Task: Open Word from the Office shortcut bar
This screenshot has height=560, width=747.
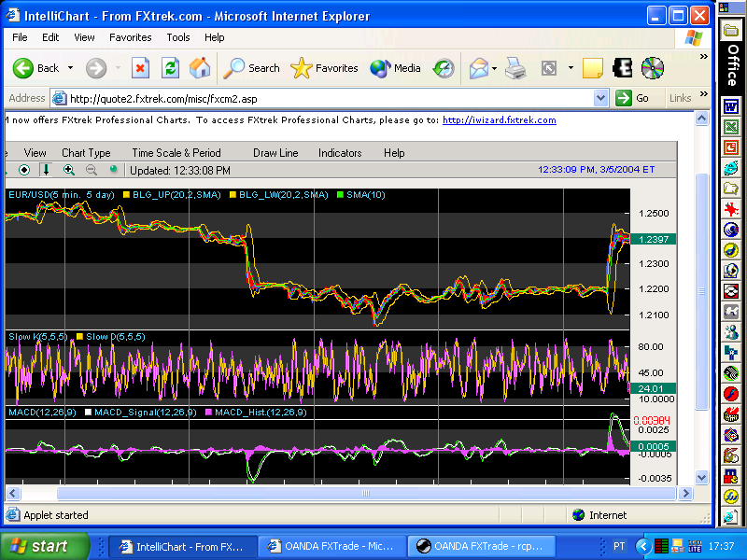Action: 731,105
